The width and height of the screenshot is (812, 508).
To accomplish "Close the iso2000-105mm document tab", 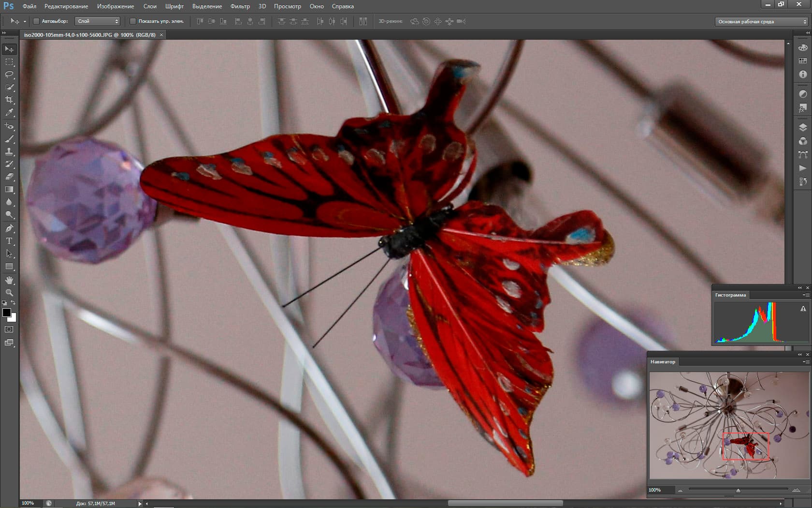I will tap(161, 35).
